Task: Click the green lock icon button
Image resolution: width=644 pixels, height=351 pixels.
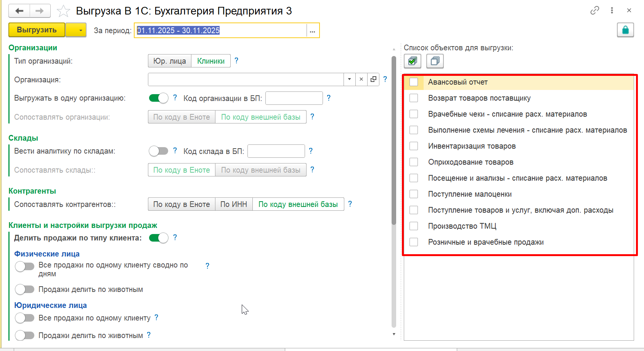Action: [625, 30]
